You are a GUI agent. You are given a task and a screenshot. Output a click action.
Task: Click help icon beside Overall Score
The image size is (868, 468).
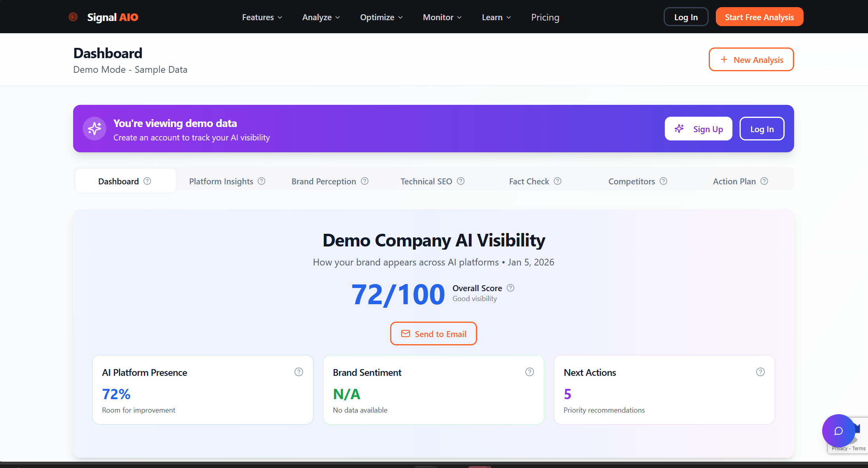[511, 288]
